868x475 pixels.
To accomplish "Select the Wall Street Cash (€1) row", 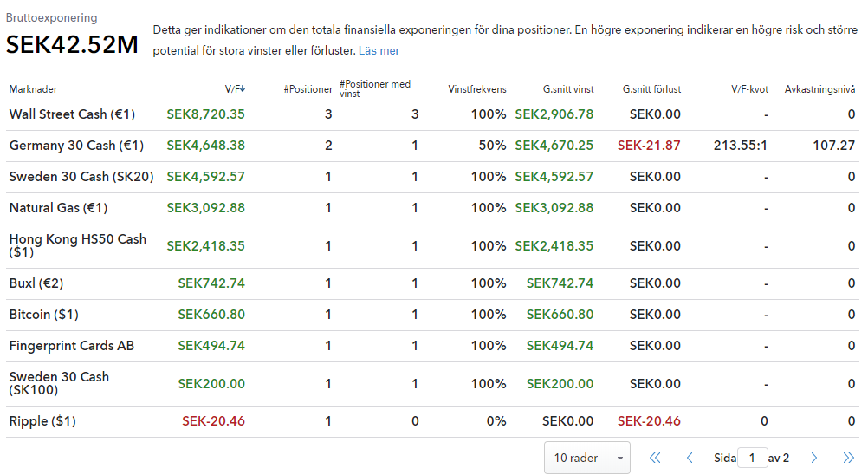I will click(x=432, y=114).
